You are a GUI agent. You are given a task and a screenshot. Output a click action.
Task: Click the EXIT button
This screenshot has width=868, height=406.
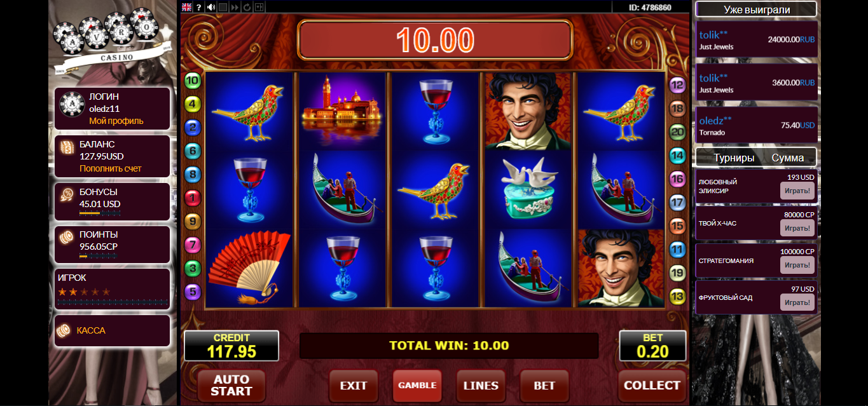[x=354, y=385]
